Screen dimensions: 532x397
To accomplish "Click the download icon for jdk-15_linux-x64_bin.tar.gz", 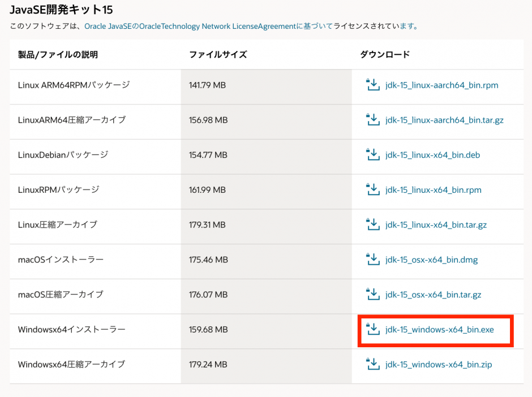I will (x=373, y=225).
